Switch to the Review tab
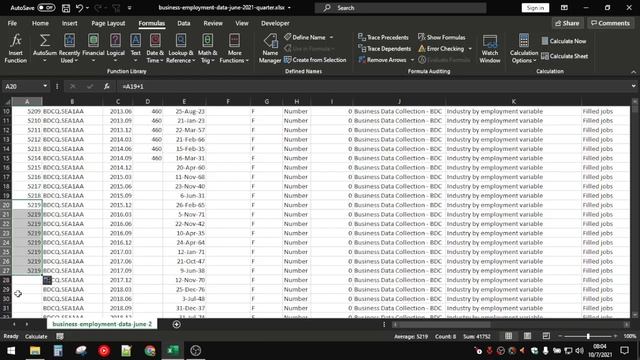640x360 pixels. pyautogui.click(x=213, y=23)
